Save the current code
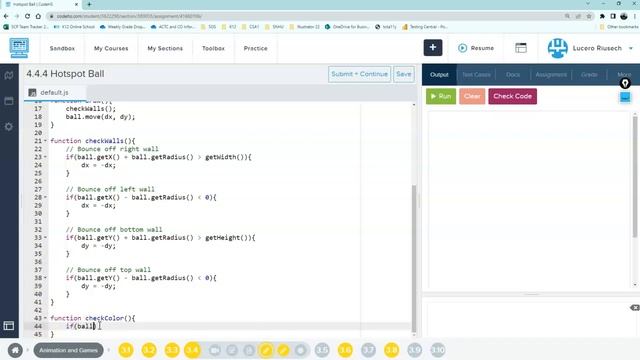640x360 pixels. pos(403,74)
